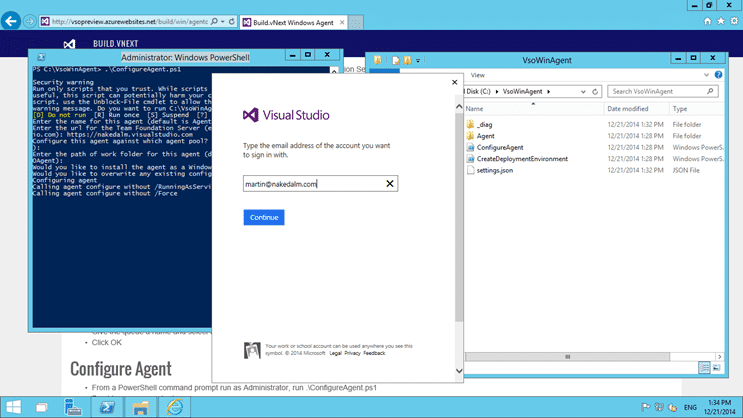Screen dimensions: 743x418
Task: Click the work or school account symbol
Action: pos(252,350)
